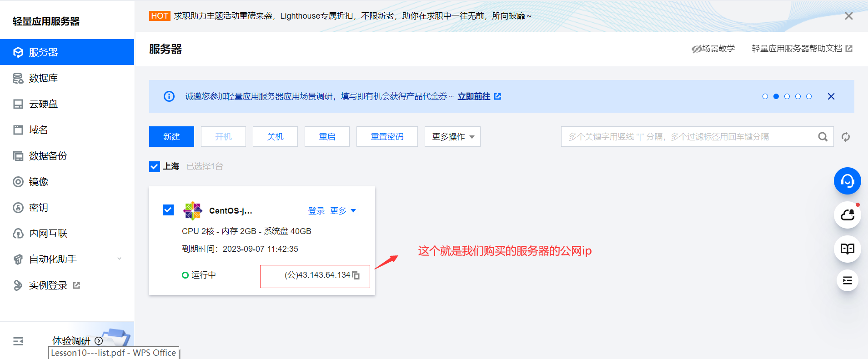The image size is (868, 359).
Task: Refresh the server list
Action: click(x=846, y=137)
